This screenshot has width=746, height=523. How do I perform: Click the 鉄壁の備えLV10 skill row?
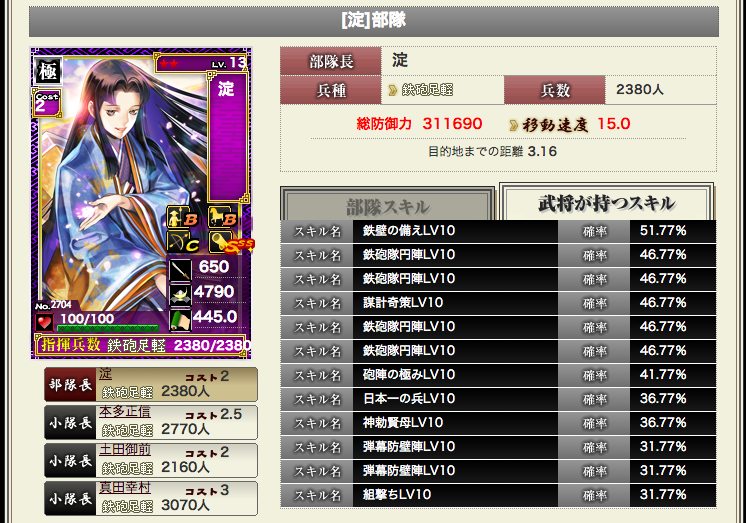pos(498,231)
